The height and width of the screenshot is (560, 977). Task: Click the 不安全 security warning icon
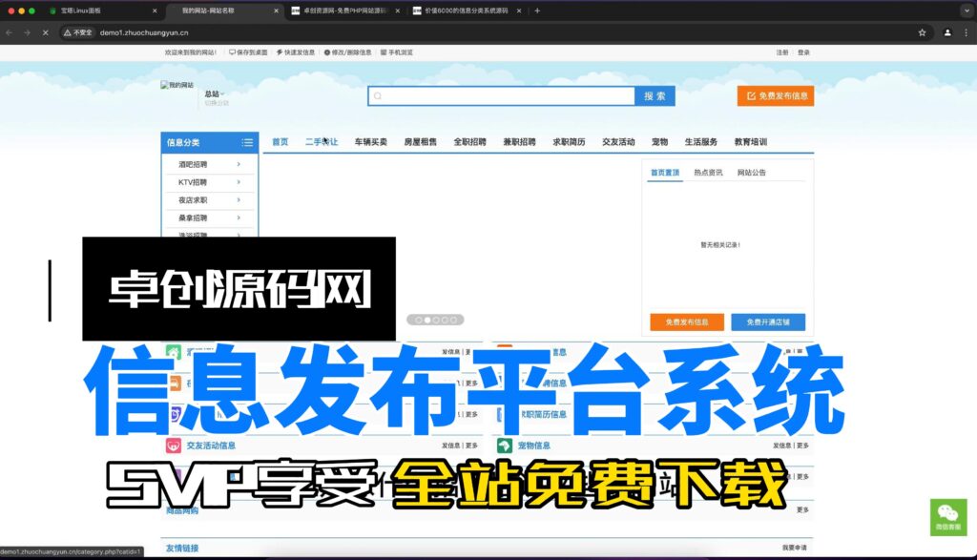(78, 32)
